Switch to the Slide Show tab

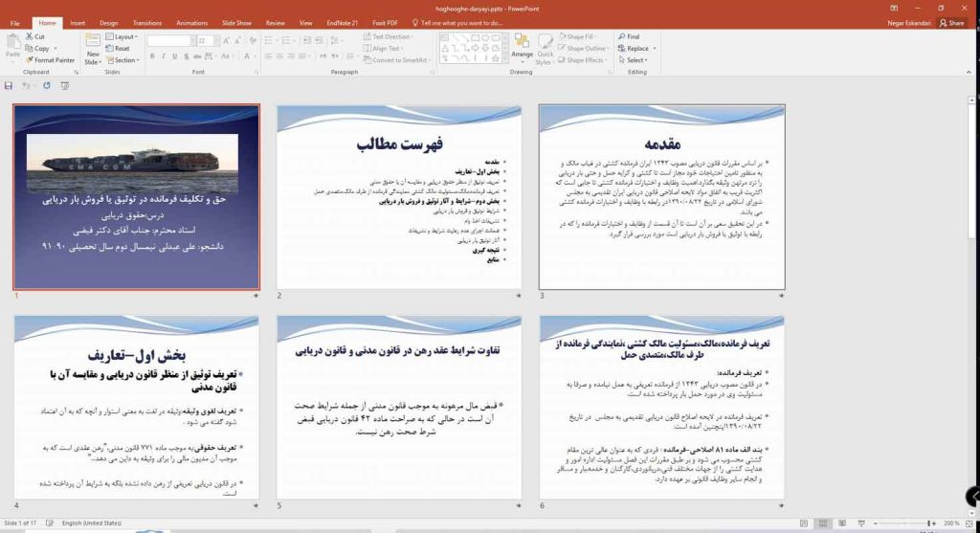coord(237,23)
